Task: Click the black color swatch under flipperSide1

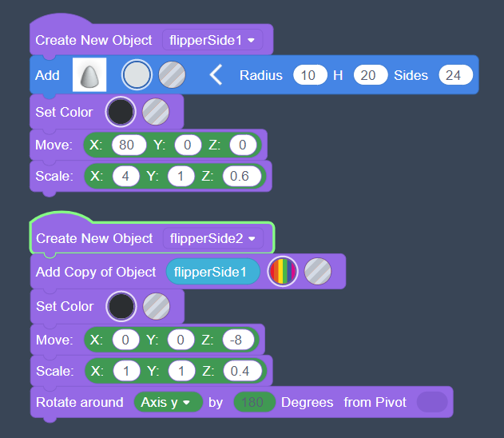Action: point(120,112)
